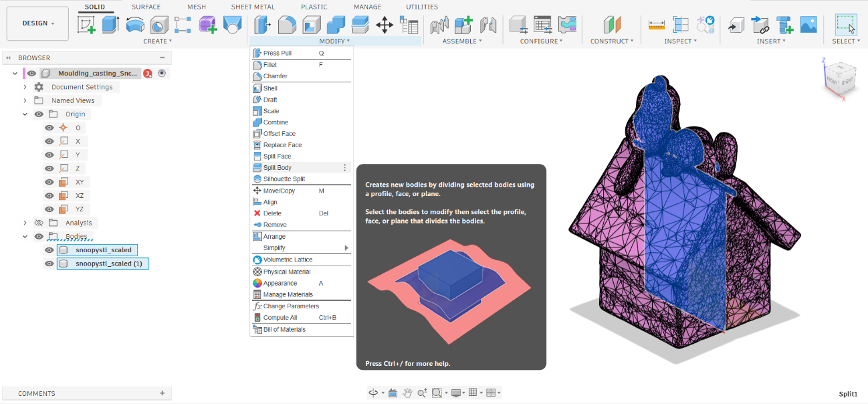Expand the Document Settings node

(25, 87)
